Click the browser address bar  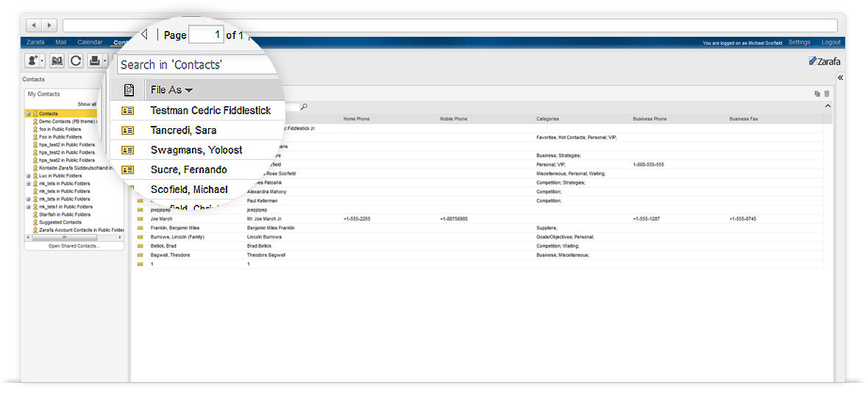coord(450,26)
